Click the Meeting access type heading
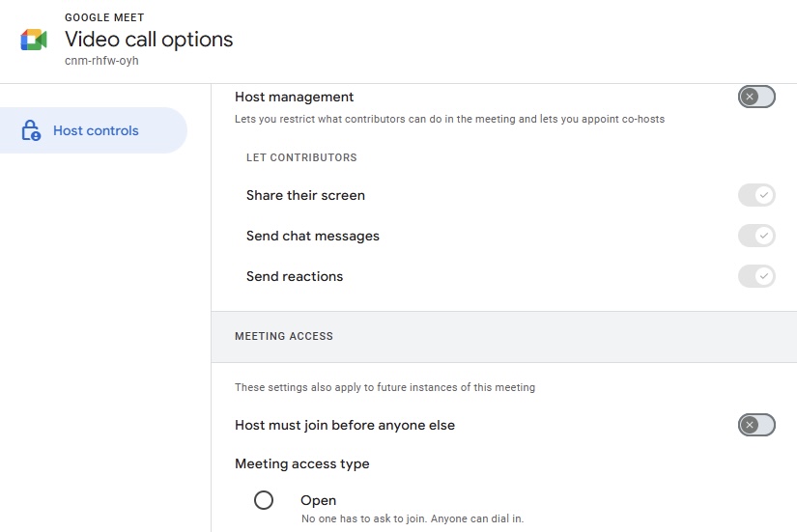Screen dimensions: 797x532 (302, 463)
